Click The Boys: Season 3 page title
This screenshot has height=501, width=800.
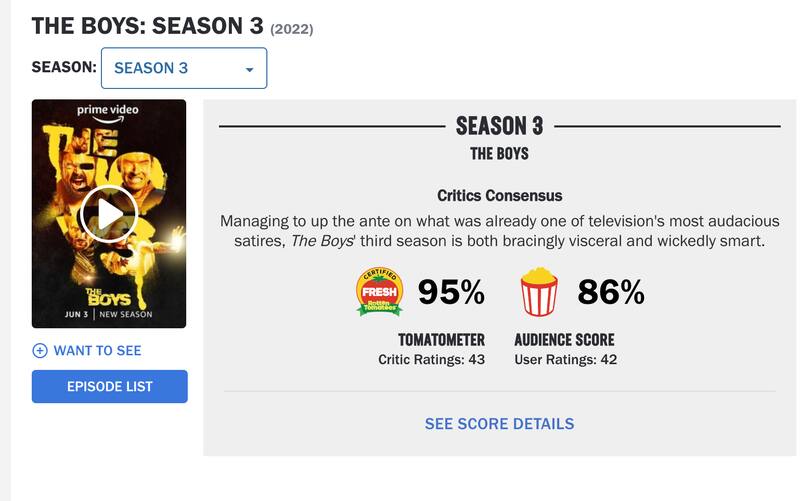pos(154,26)
